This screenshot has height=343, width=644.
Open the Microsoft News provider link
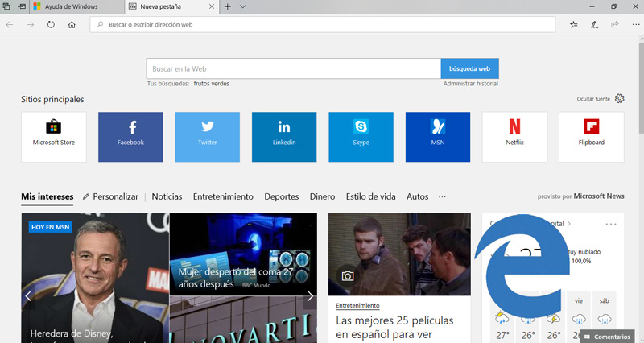click(x=599, y=196)
